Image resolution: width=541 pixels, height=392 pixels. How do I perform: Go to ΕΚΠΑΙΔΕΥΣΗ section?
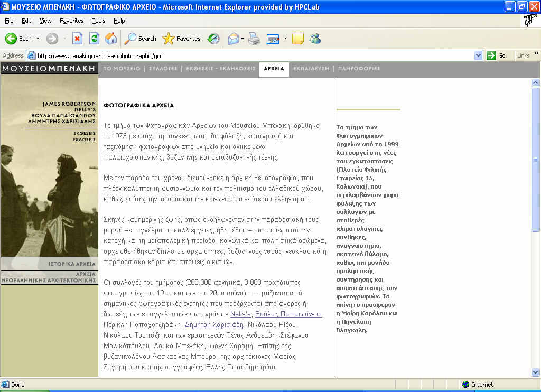coord(311,69)
